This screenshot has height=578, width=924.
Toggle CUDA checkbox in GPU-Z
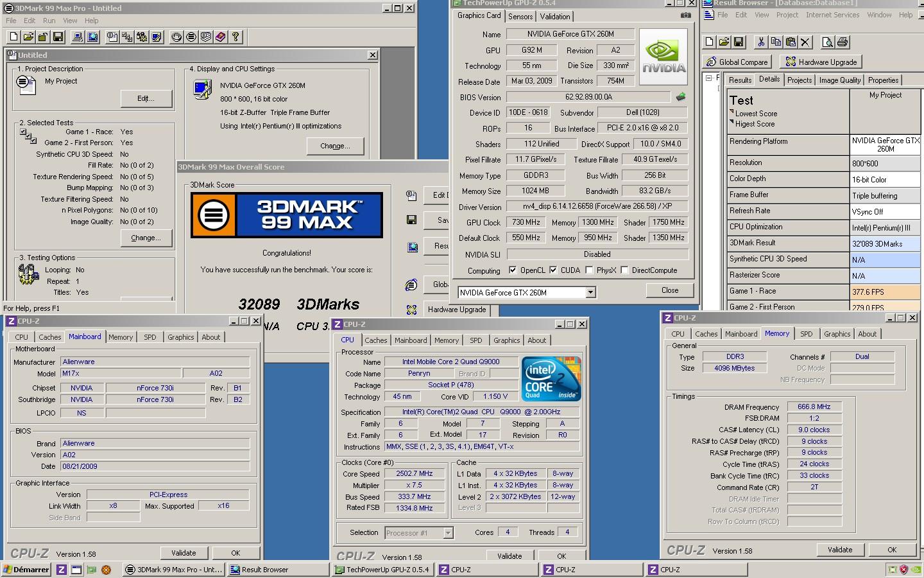tap(553, 270)
